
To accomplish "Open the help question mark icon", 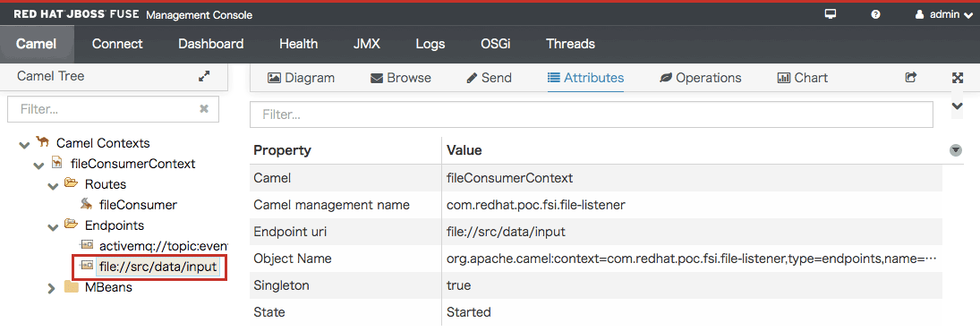I will coord(875,14).
